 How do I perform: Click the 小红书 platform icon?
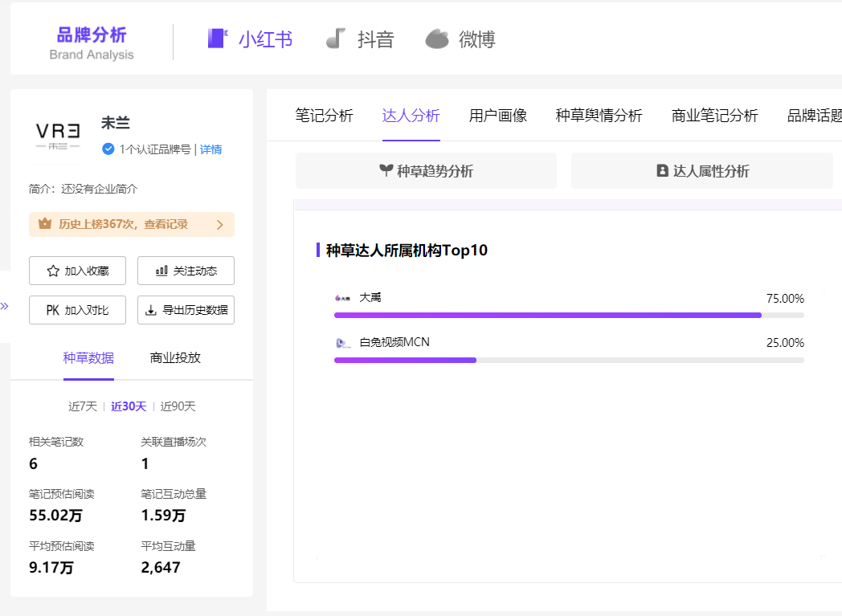click(x=218, y=39)
